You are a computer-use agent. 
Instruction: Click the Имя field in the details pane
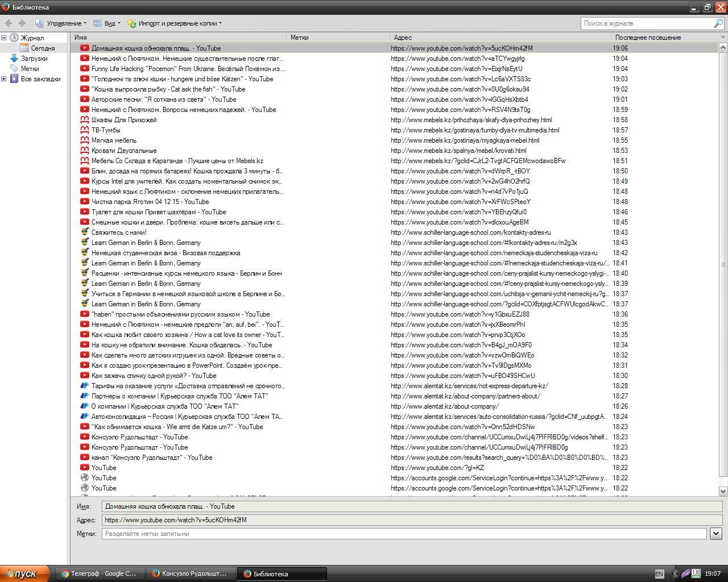click(x=412, y=506)
